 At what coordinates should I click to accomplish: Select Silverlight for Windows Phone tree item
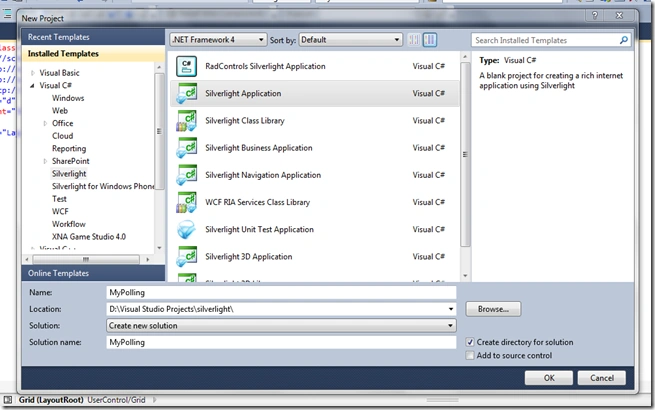[x=103, y=186]
